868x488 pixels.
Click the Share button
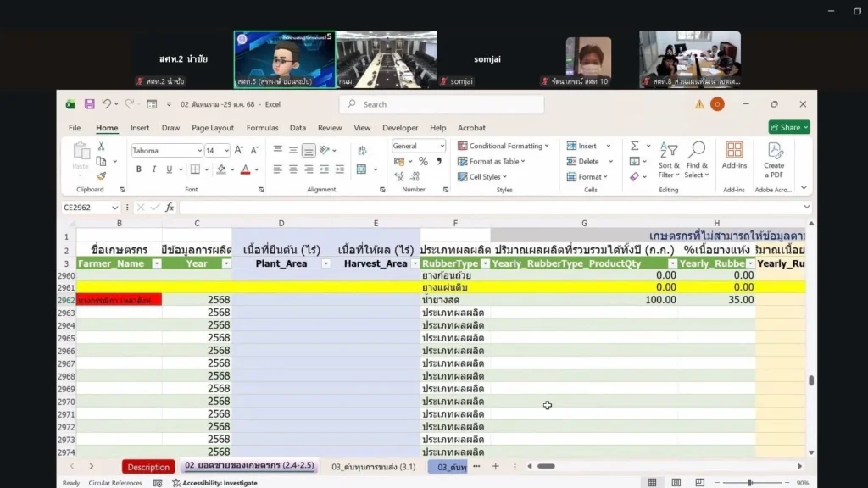coord(788,127)
